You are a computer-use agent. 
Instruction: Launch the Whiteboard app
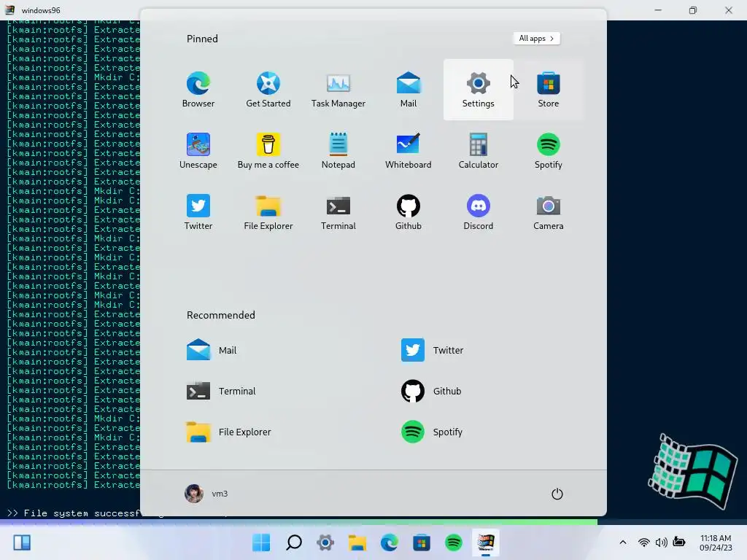pos(409,151)
